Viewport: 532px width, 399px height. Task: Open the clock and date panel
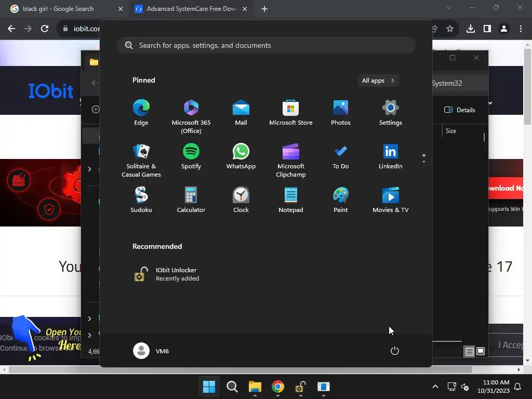(494, 387)
